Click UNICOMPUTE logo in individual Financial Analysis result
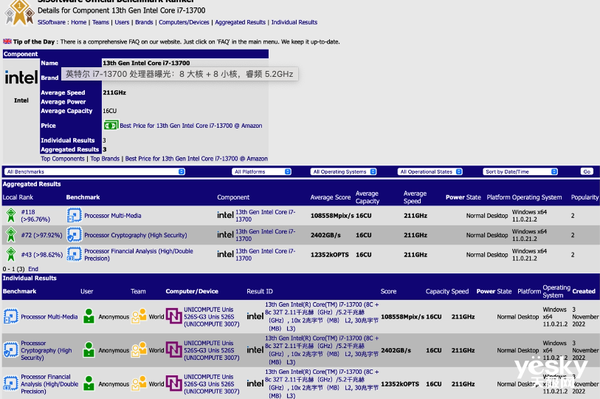Image resolution: width=600 pixels, height=399 pixels. point(174,384)
